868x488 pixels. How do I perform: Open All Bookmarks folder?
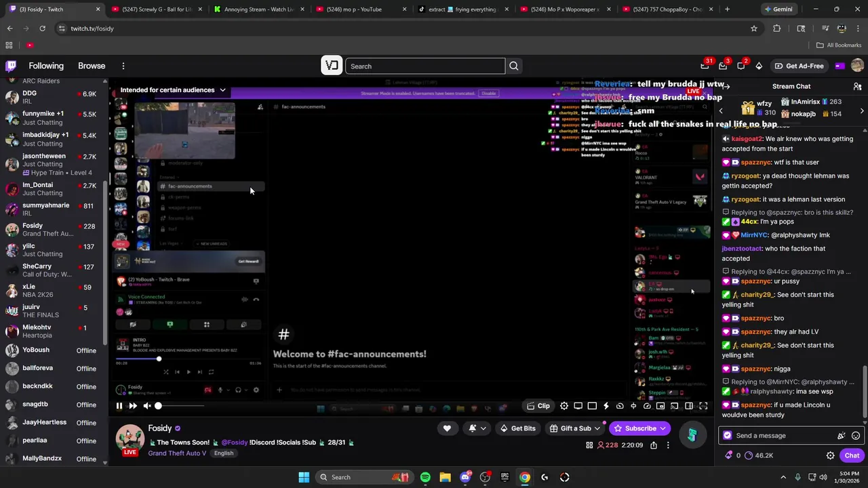click(839, 45)
